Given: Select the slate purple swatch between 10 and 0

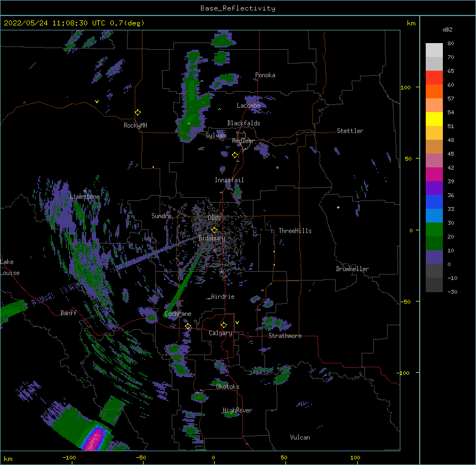Looking at the screenshot, I should tap(434, 257).
